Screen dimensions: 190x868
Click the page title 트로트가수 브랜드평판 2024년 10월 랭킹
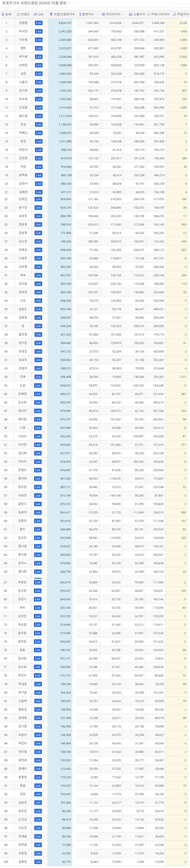[x=34, y=3]
